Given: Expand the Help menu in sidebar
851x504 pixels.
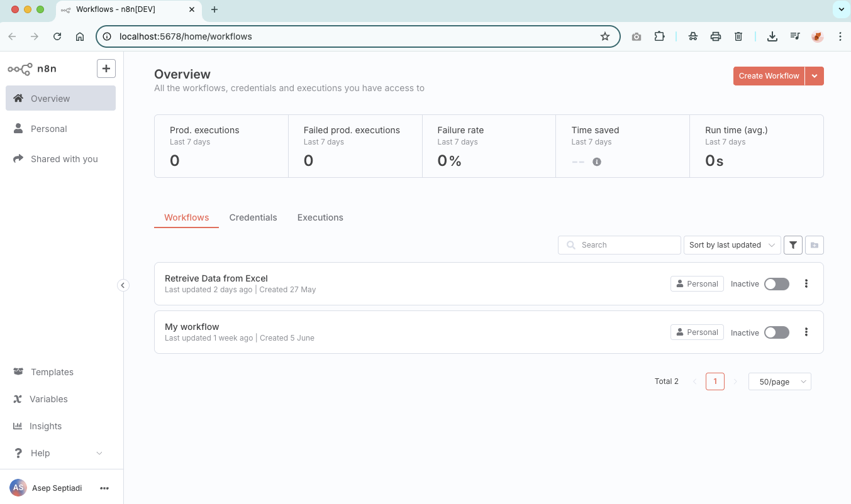Looking at the screenshot, I should pyautogui.click(x=60, y=453).
